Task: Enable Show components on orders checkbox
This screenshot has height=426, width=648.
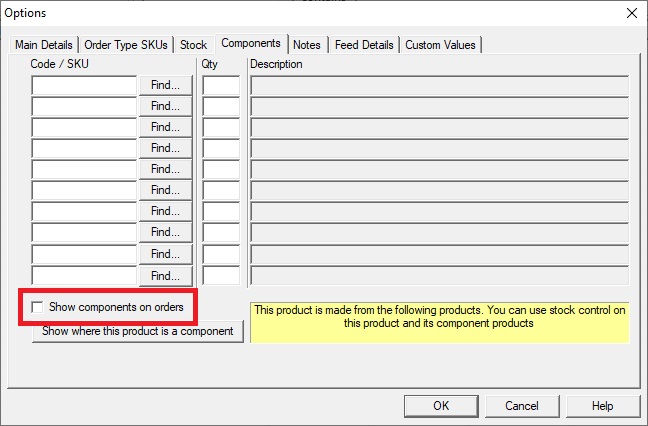Action: 37,307
